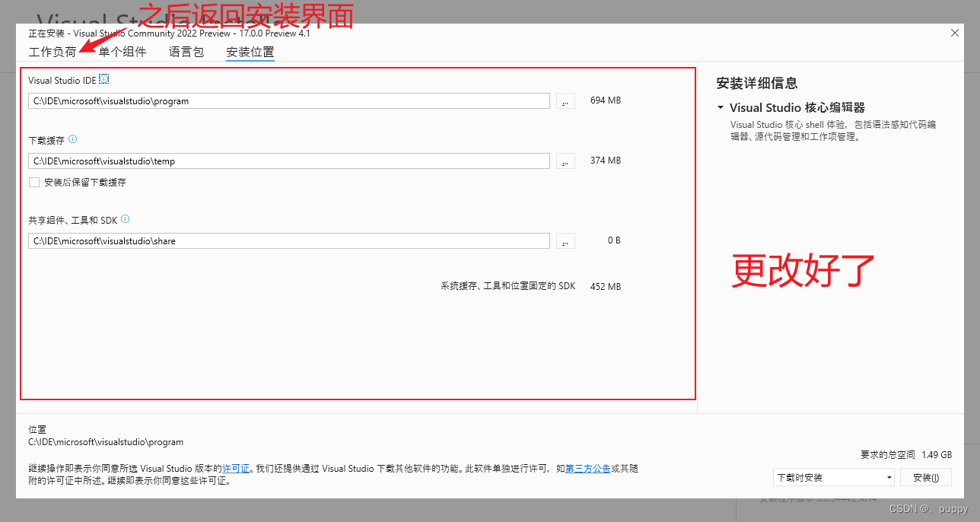980x522 pixels.
Task: Click the download cache path field
Action: 289,161
